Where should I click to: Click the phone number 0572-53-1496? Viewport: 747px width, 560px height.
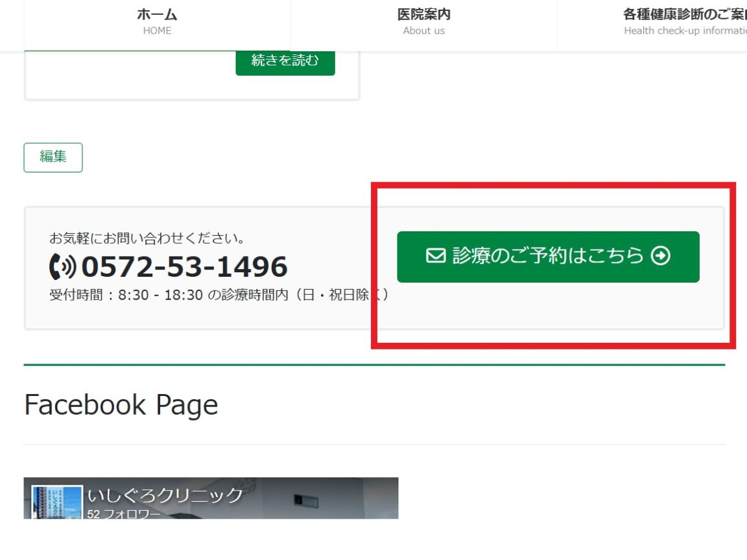tap(184, 266)
